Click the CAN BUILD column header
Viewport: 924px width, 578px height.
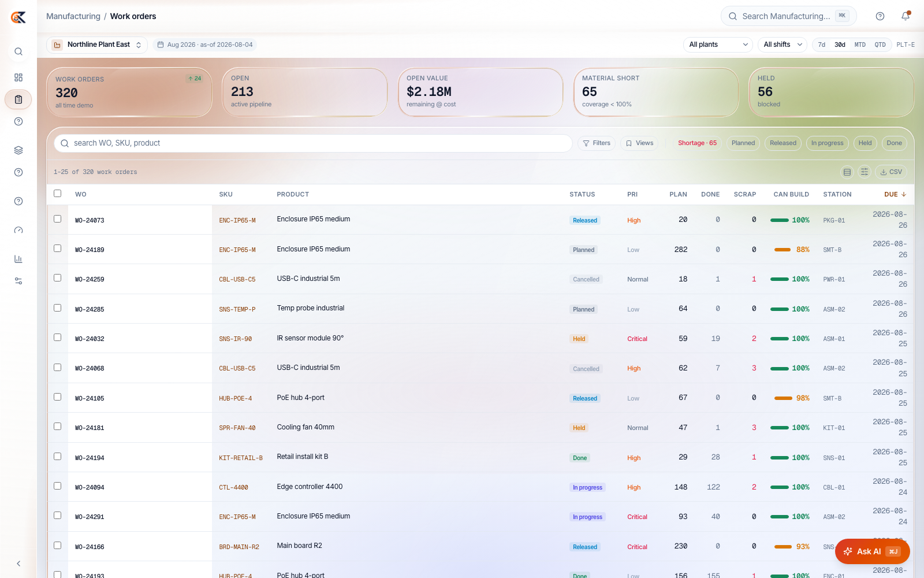791,195
